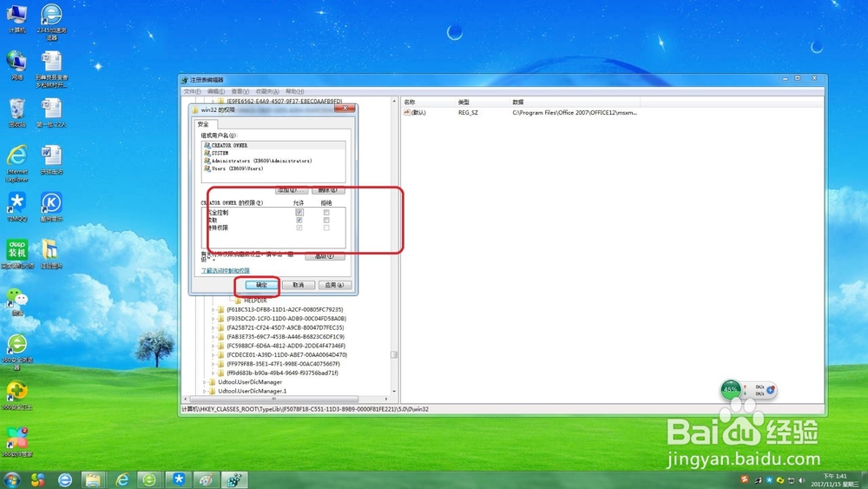This screenshot has width=868, height=489.
Task: Open the TIM QQ desktop icon
Action: (16, 207)
